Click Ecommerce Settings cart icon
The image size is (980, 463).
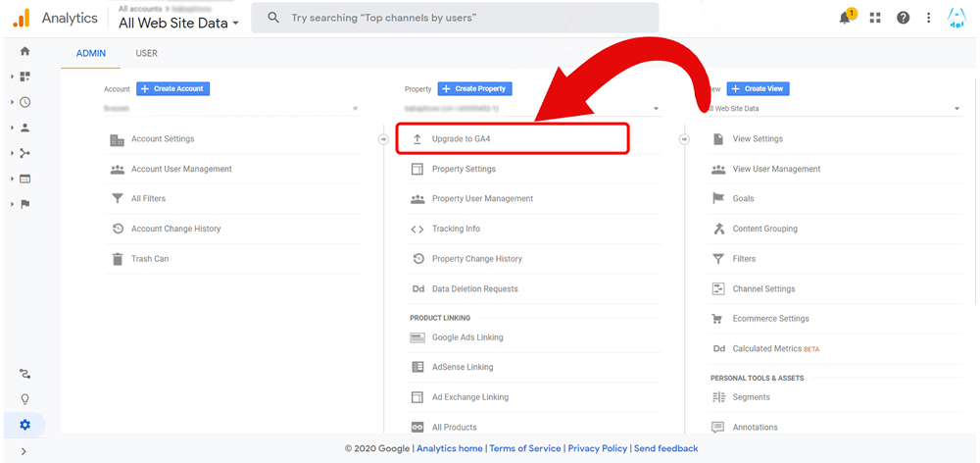pos(717,319)
